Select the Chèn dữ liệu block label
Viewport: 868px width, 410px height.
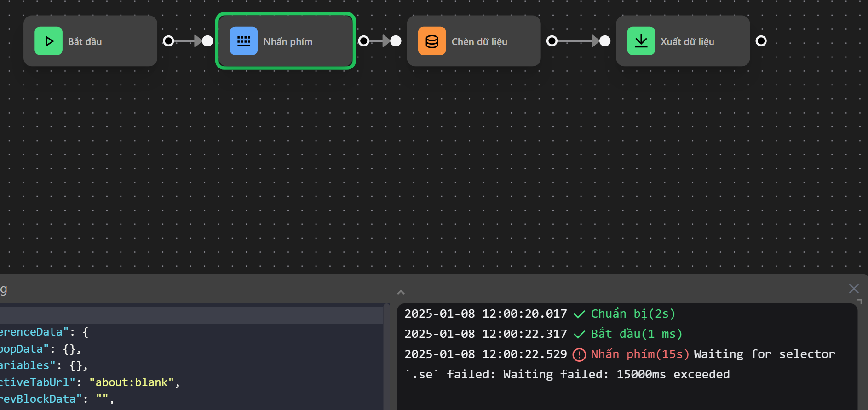[x=479, y=42]
